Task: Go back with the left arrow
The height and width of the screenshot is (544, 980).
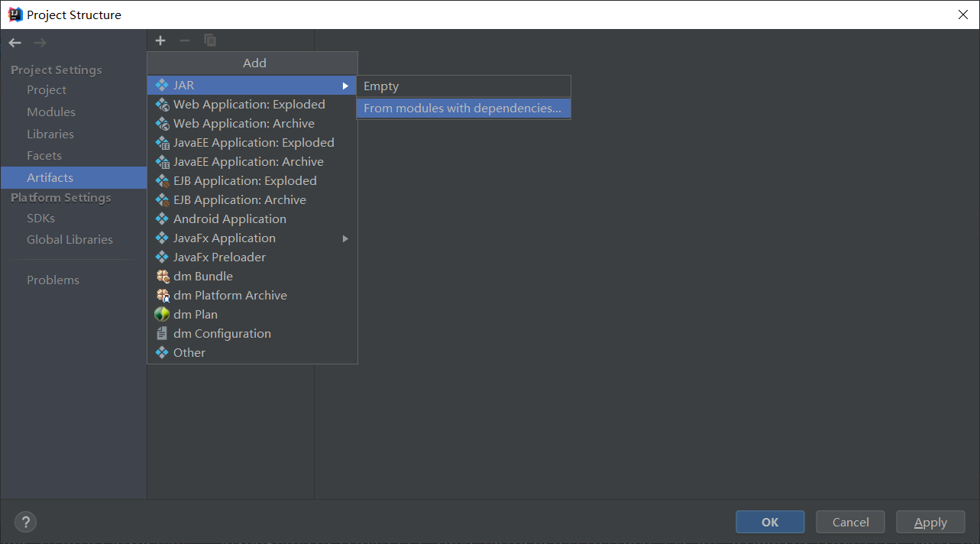Action: tap(15, 43)
